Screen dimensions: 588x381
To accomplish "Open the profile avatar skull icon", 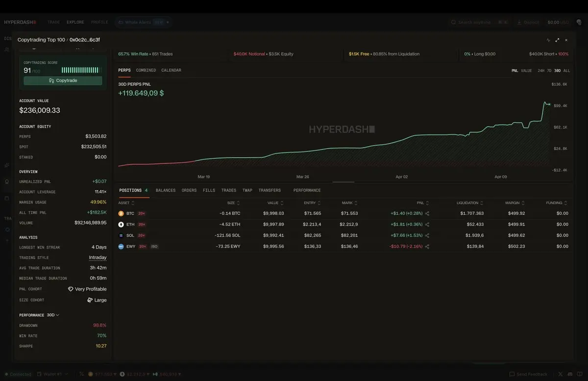I will point(579,22).
